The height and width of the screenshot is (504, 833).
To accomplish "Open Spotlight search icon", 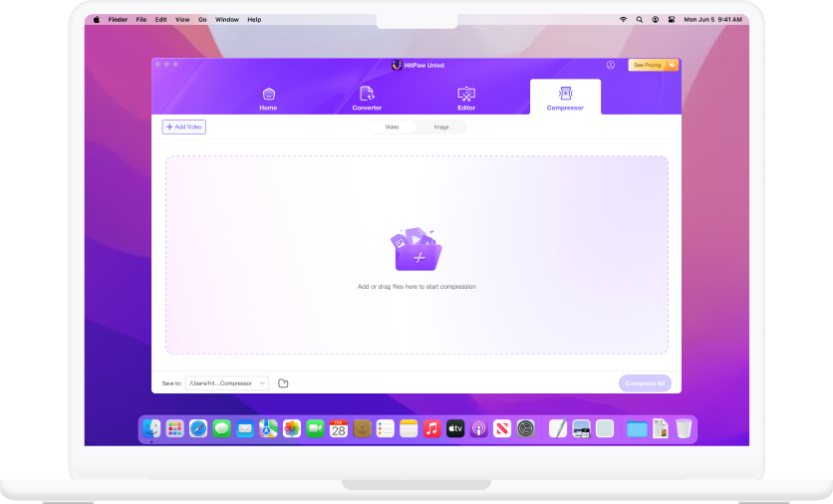I will [640, 20].
